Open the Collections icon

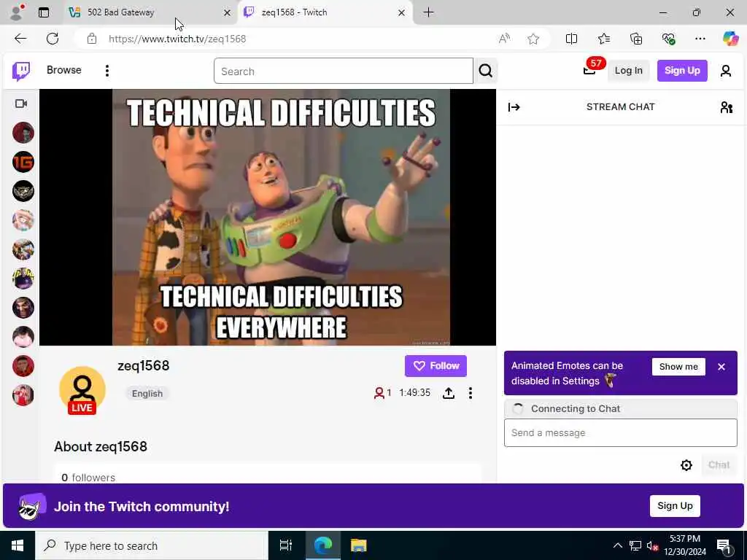pos(636,39)
